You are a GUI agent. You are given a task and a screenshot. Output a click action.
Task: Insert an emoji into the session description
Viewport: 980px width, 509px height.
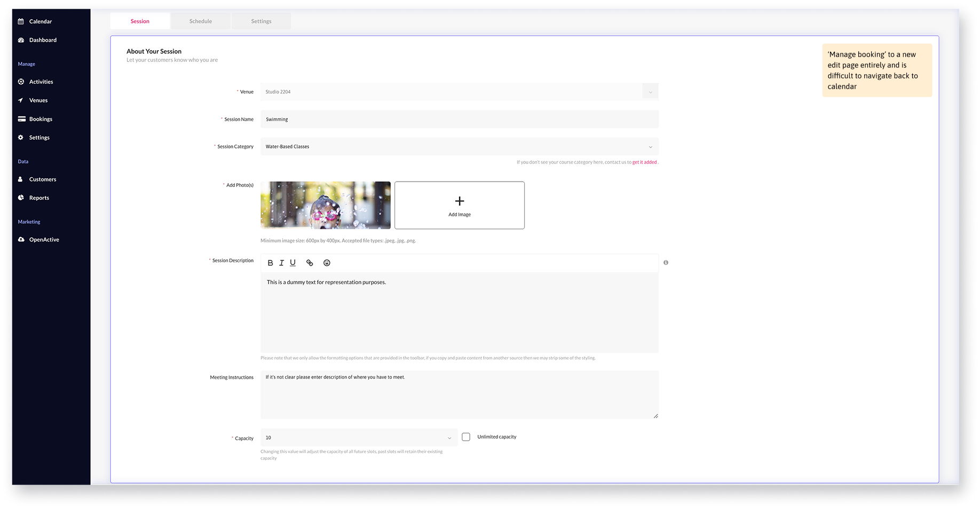327,262
